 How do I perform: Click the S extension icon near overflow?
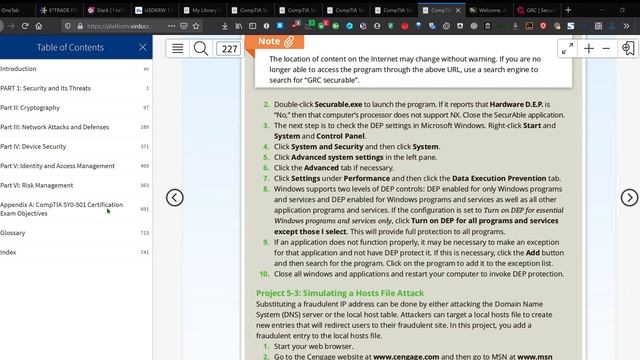(571, 26)
